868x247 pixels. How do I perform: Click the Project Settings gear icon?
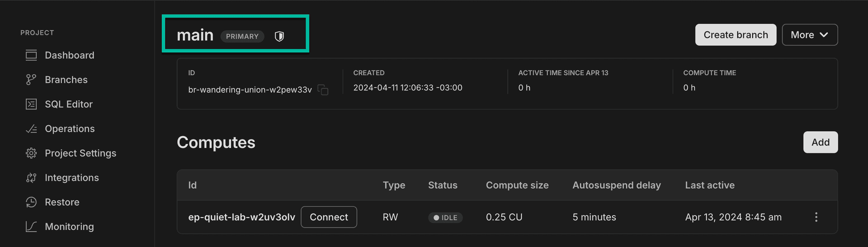pos(31,153)
